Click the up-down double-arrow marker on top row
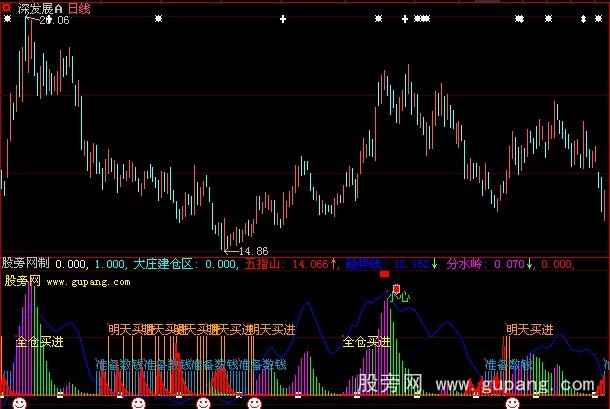The image size is (610, 409). click(583, 19)
